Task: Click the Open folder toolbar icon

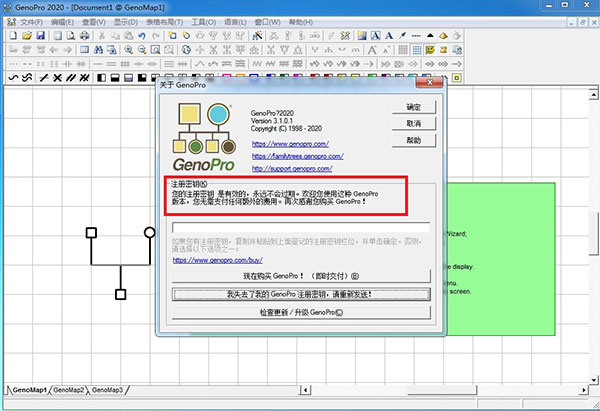Action: tap(26, 36)
